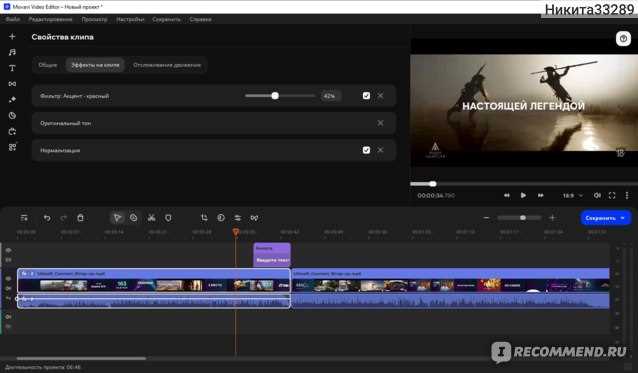Open the Transitions panel in left sidebar
The image size is (638, 373).
12,84
